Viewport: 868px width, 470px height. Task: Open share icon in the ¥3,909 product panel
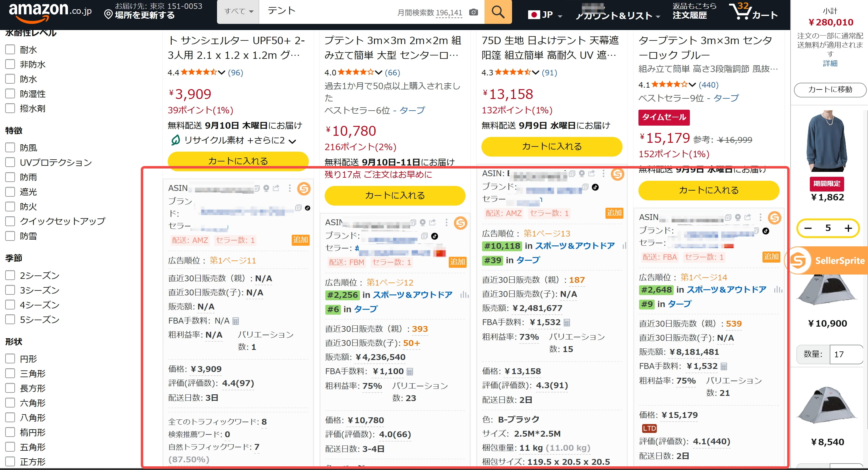[276, 188]
